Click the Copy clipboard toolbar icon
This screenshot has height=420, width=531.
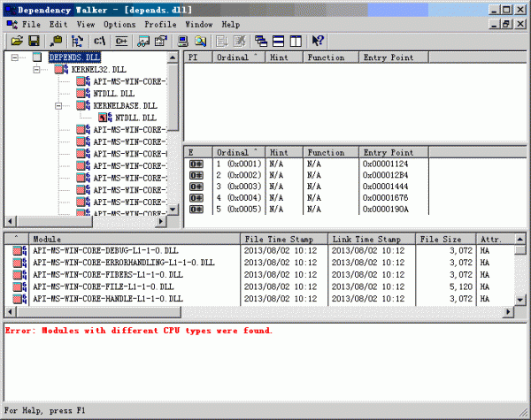point(56,41)
